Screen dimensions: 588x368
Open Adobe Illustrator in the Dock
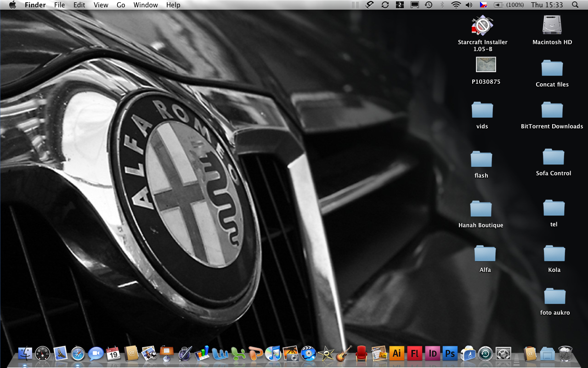pos(396,353)
